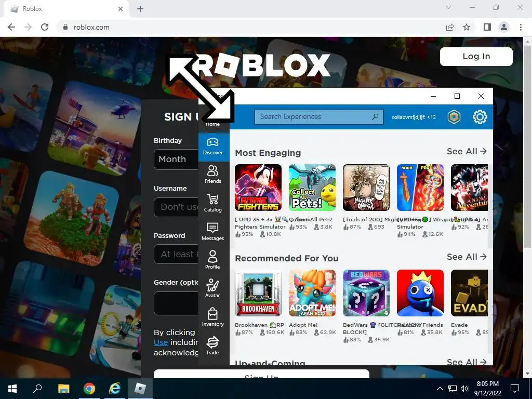Open the Anime Adventures thumbnail
Viewport: 532px width, 399px height.
point(469,188)
